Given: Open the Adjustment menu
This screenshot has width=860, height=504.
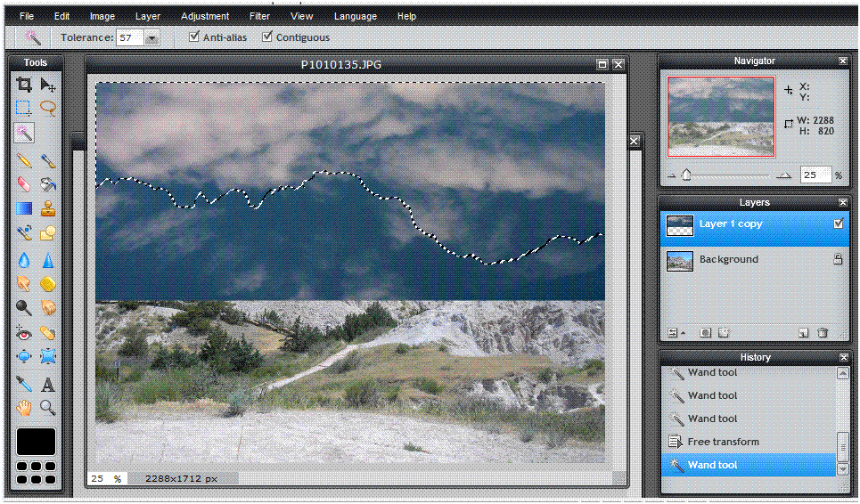Looking at the screenshot, I should 204,16.
